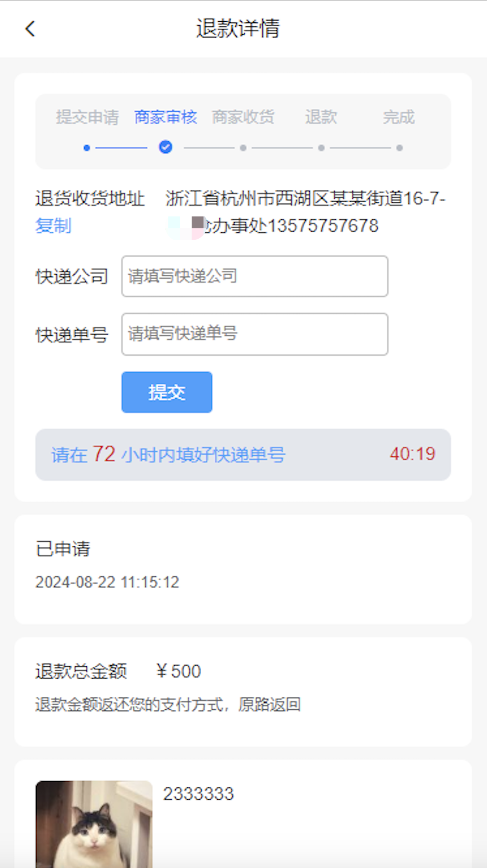Click the completion step dot
Image resolution: width=487 pixels, height=868 pixels.
coord(399,148)
